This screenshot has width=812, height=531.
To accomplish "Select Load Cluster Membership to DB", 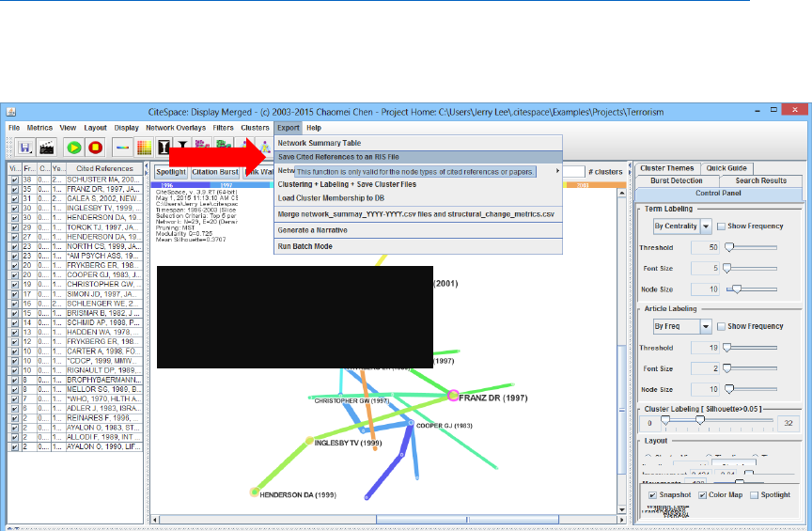I will pos(418,198).
